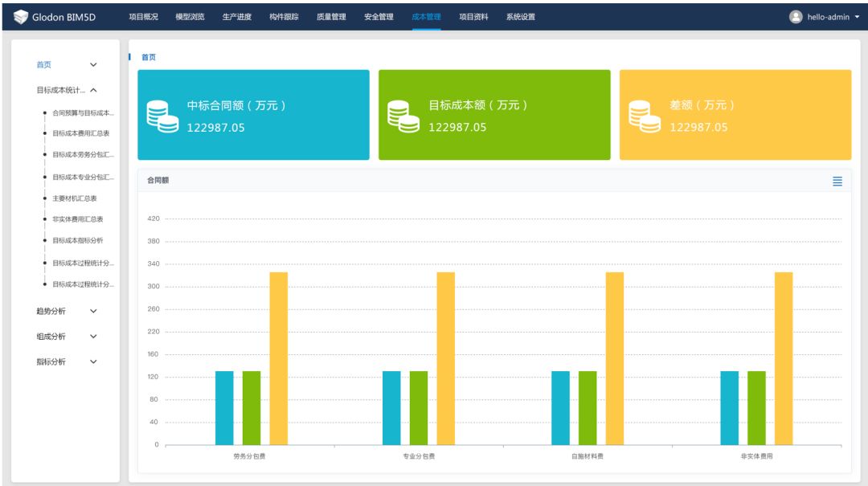The image size is (868, 486).
Task: Expand the 趋势分析 sidebar section
Action: [x=93, y=311]
